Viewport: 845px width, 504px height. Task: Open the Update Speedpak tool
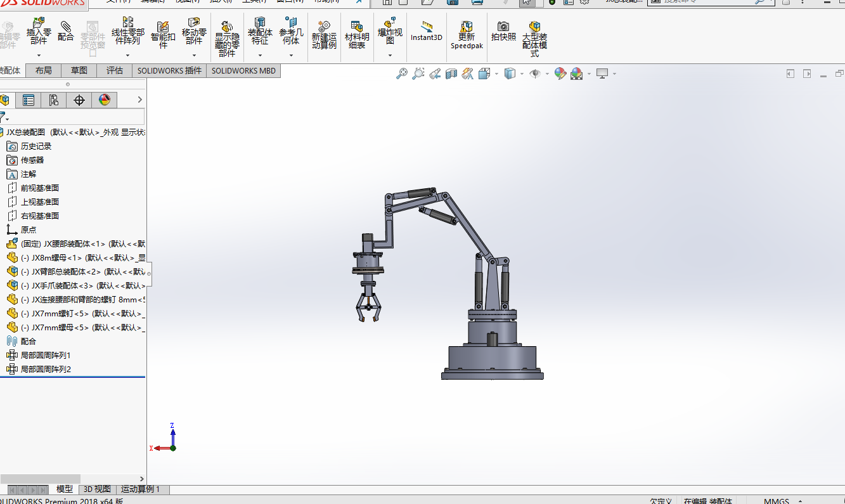coord(467,32)
